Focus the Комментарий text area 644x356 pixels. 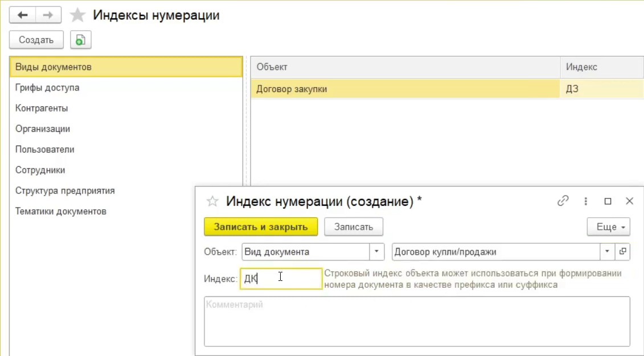point(417,321)
